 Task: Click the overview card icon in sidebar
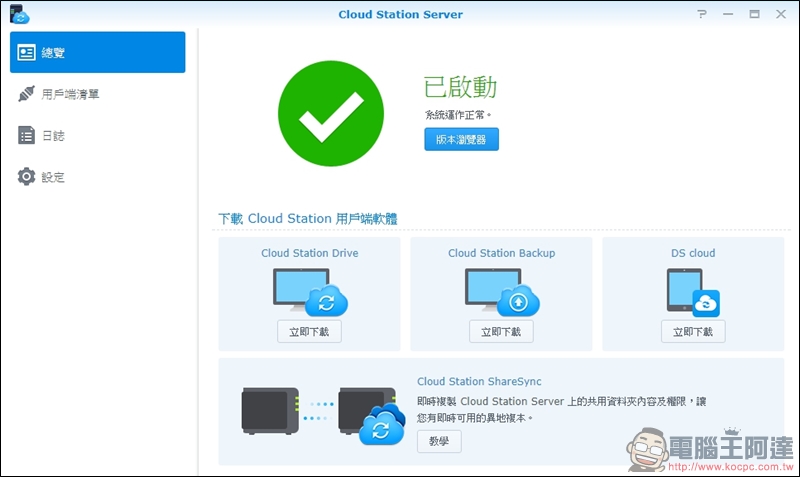(x=26, y=53)
